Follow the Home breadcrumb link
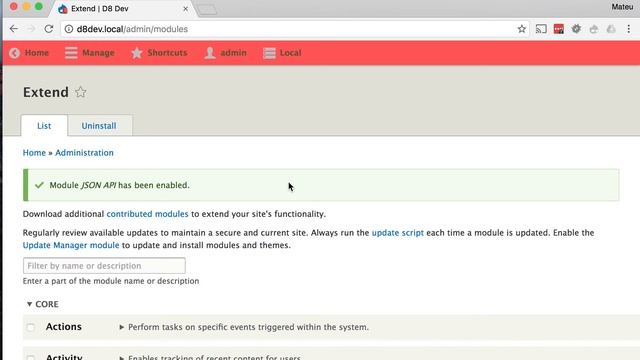This screenshot has width=640, height=360. click(34, 153)
